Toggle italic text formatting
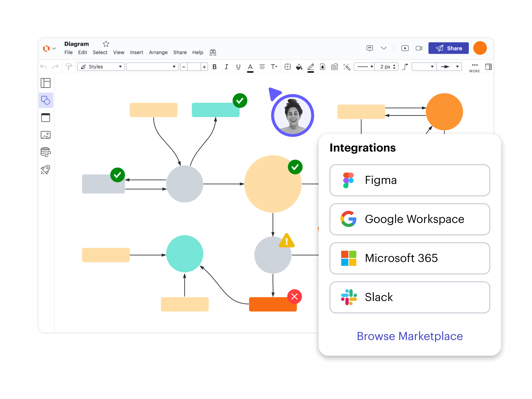This screenshot has width=532, height=399. [226, 67]
